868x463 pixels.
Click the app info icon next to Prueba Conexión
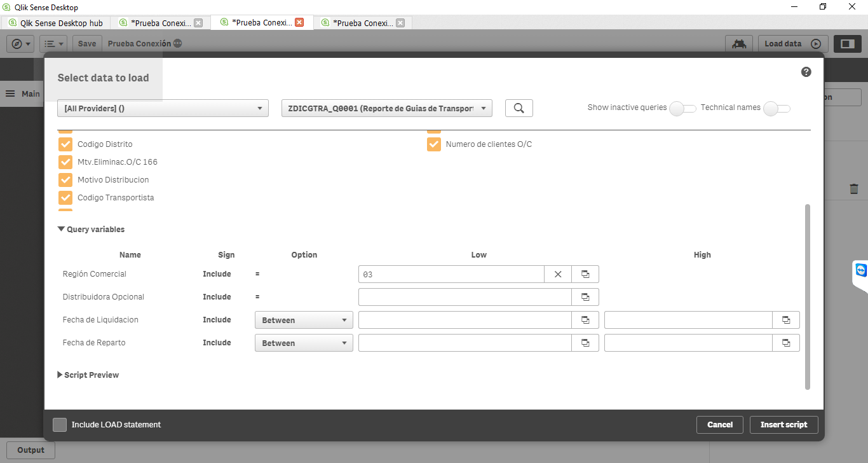pyautogui.click(x=178, y=44)
